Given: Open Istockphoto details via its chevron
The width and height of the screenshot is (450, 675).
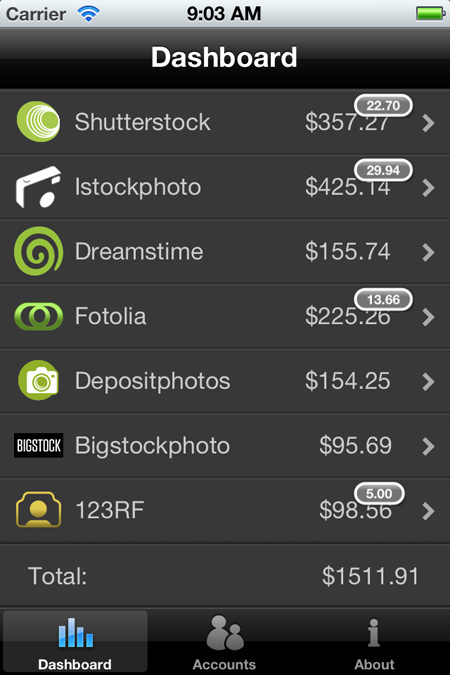Looking at the screenshot, I should [428, 188].
